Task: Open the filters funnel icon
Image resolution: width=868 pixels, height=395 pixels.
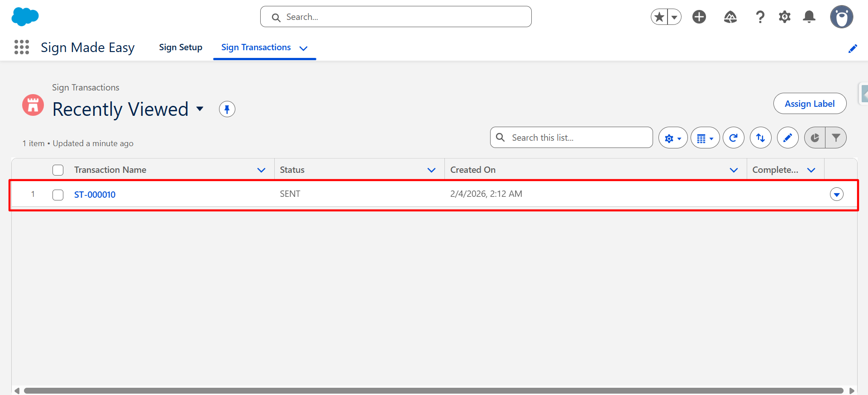Action: coord(836,138)
